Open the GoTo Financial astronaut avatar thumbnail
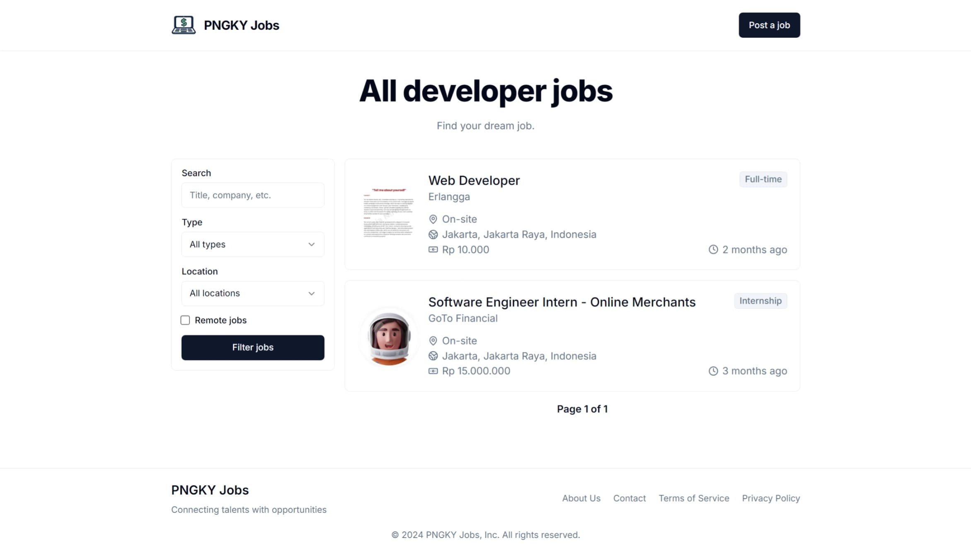The height and width of the screenshot is (560, 971). 389,338
